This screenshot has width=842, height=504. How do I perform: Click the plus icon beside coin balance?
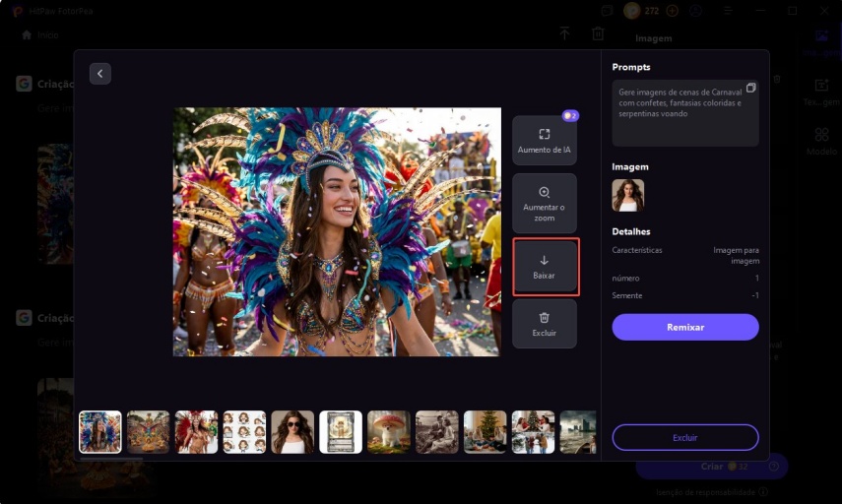coord(672,11)
